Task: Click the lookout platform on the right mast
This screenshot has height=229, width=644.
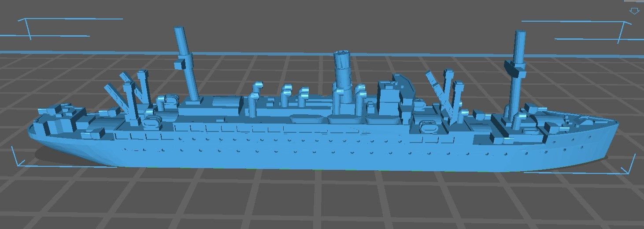Action: pyautogui.click(x=514, y=68)
